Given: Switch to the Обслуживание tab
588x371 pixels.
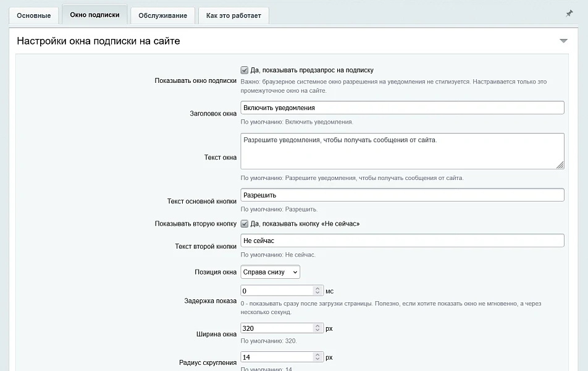Looking at the screenshot, I should [x=163, y=15].
